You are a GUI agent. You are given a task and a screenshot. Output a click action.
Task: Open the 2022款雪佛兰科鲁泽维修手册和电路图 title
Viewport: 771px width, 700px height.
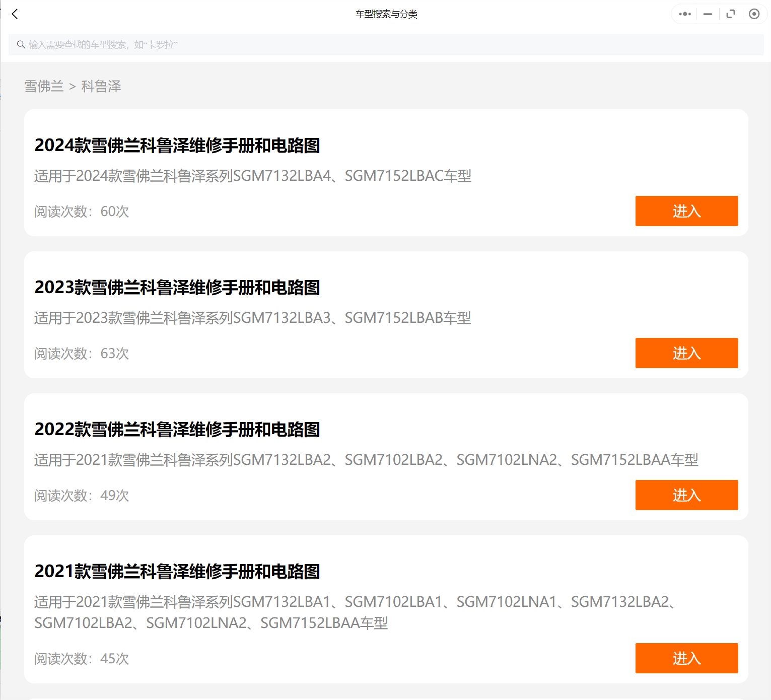coord(177,430)
